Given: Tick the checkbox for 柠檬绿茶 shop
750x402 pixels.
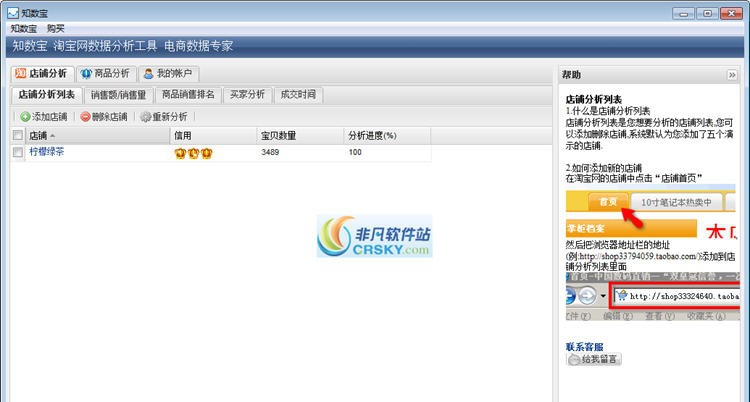Looking at the screenshot, I should click(x=18, y=153).
